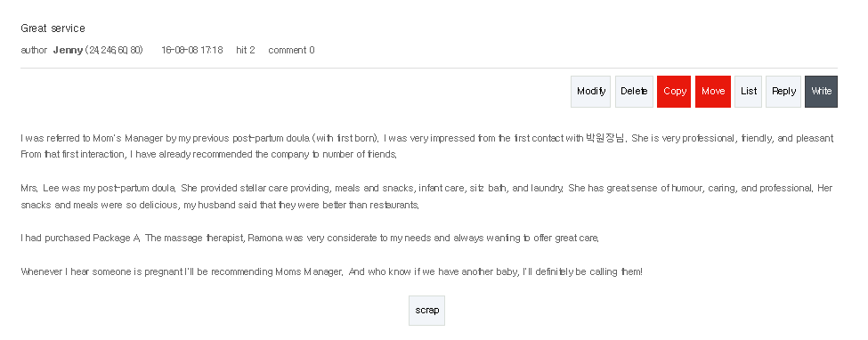This screenshot has width=868, height=340.
Task: Click the Modify button
Action: coord(590,92)
